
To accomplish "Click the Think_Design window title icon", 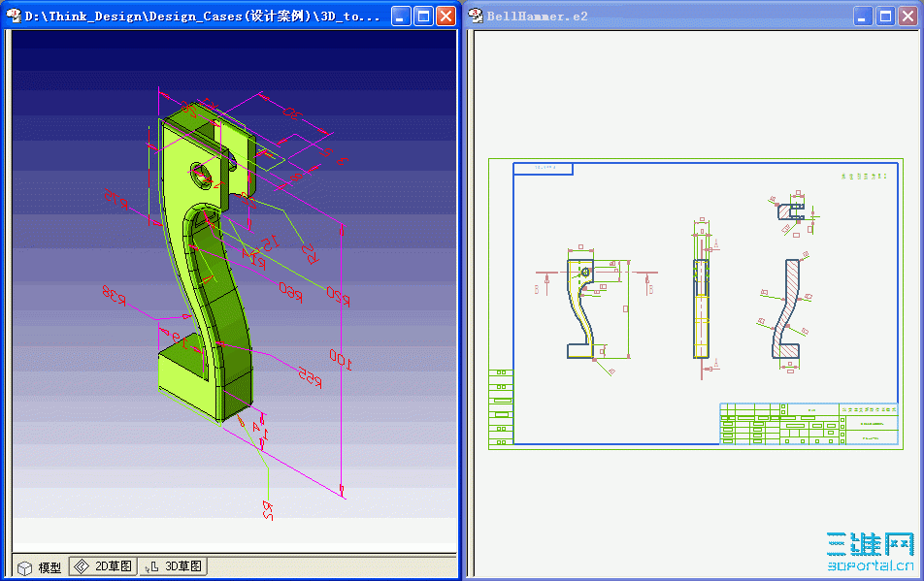I will (13, 16).
